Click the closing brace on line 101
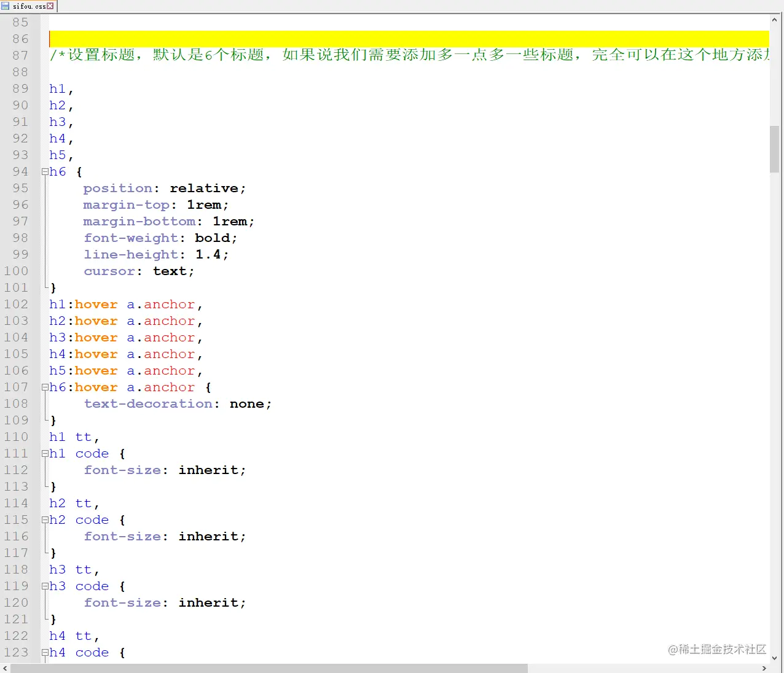784x673 pixels. pyautogui.click(x=53, y=288)
